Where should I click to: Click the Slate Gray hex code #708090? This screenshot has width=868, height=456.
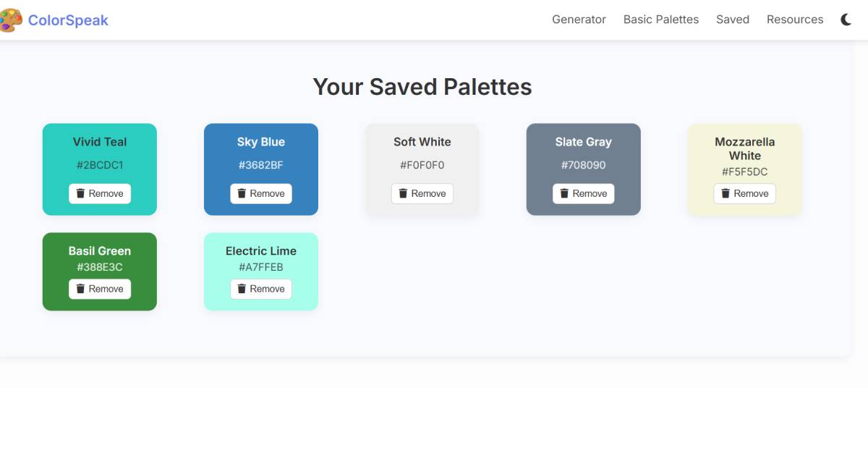point(583,165)
